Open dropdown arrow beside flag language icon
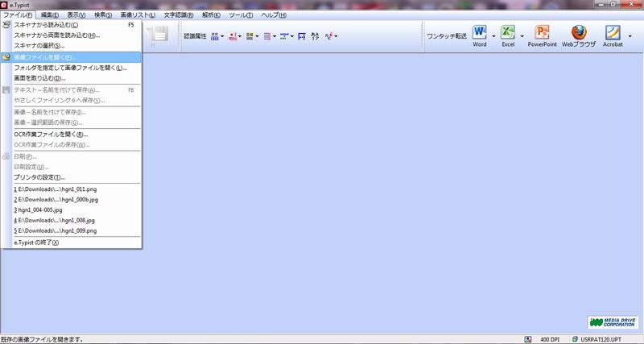This screenshot has height=344, width=644. pyautogui.click(x=240, y=36)
